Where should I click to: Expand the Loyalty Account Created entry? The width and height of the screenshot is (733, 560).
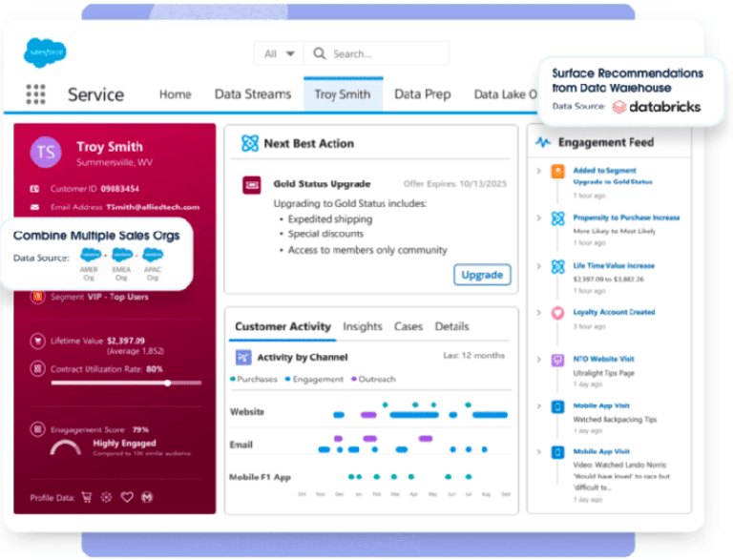538,312
